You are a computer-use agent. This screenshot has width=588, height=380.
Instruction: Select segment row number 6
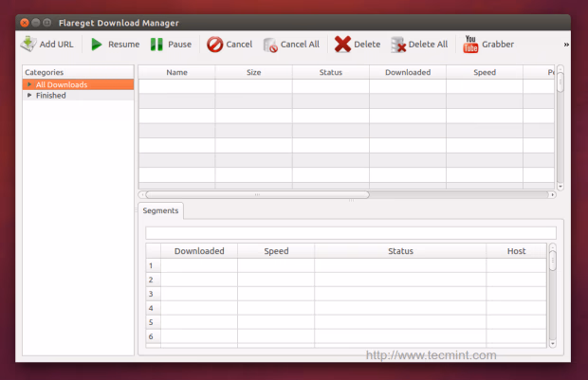point(153,336)
